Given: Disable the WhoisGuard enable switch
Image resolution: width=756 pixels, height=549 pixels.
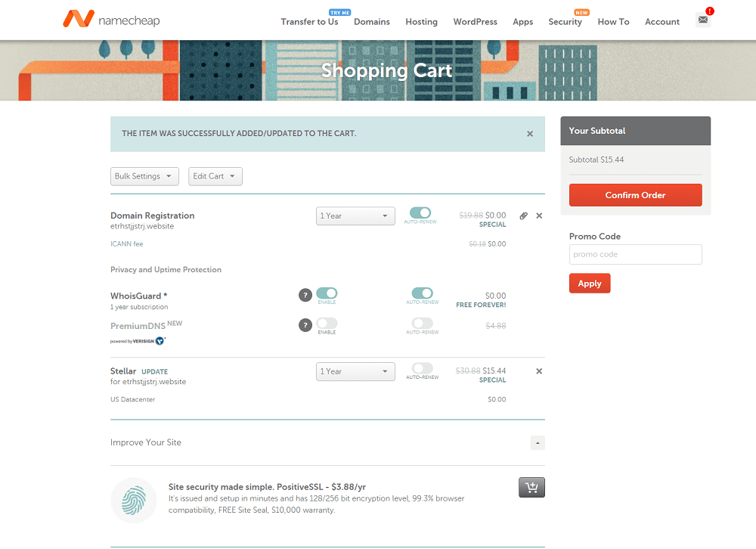Looking at the screenshot, I should point(327,293).
